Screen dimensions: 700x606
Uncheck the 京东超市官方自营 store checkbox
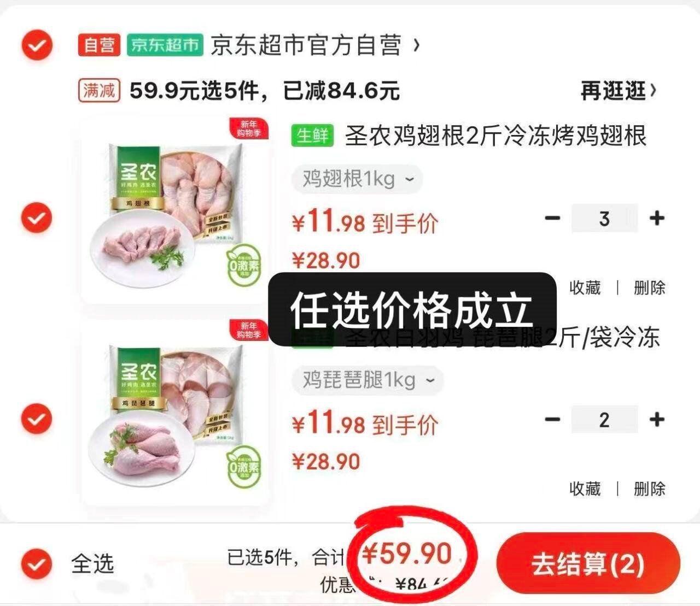37,45
